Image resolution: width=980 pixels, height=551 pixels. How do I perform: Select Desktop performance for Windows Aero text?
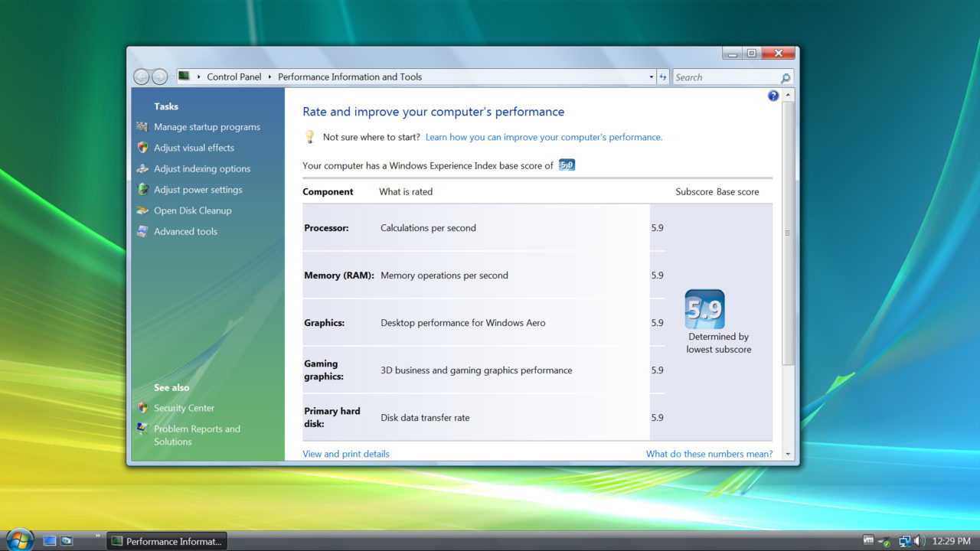[463, 323]
